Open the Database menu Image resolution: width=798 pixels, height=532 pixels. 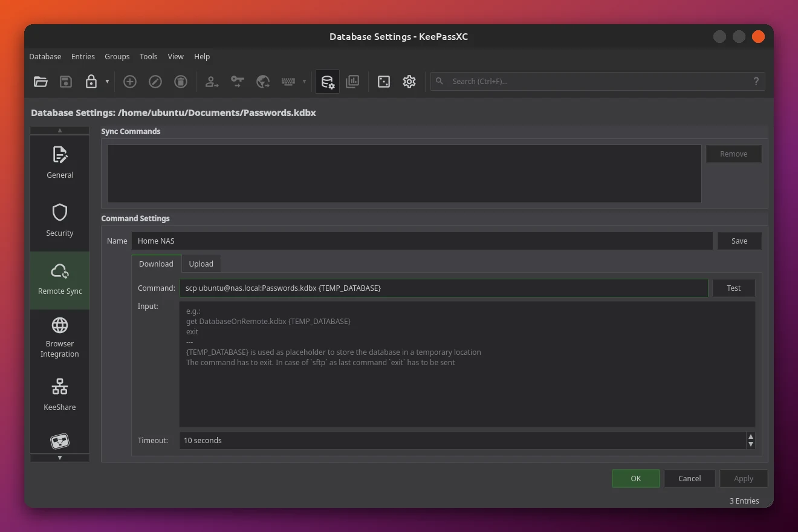[45, 56]
